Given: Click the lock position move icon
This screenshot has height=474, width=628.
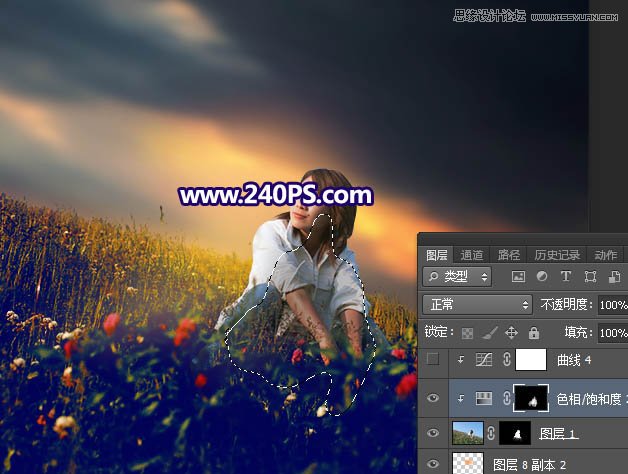Looking at the screenshot, I should point(511,333).
